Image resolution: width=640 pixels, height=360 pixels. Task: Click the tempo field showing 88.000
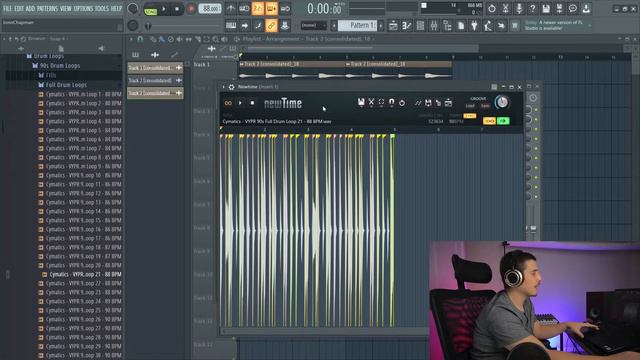[x=210, y=9]
